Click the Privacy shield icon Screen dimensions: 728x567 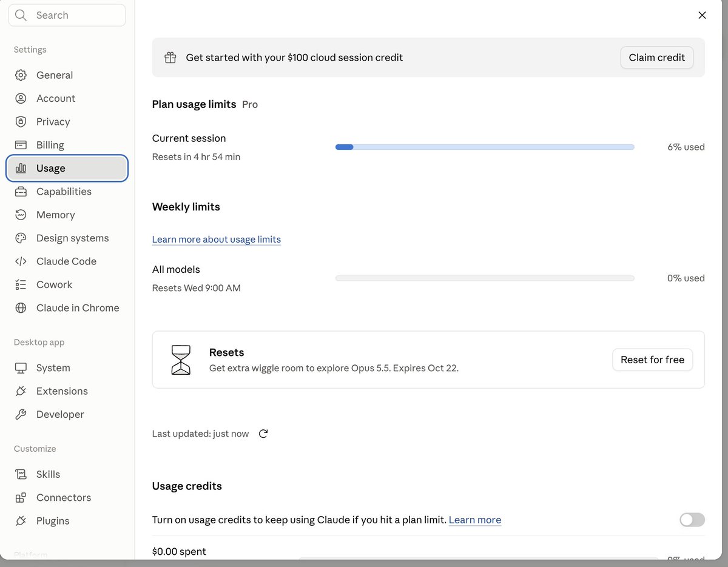click(x=21, y=122)
